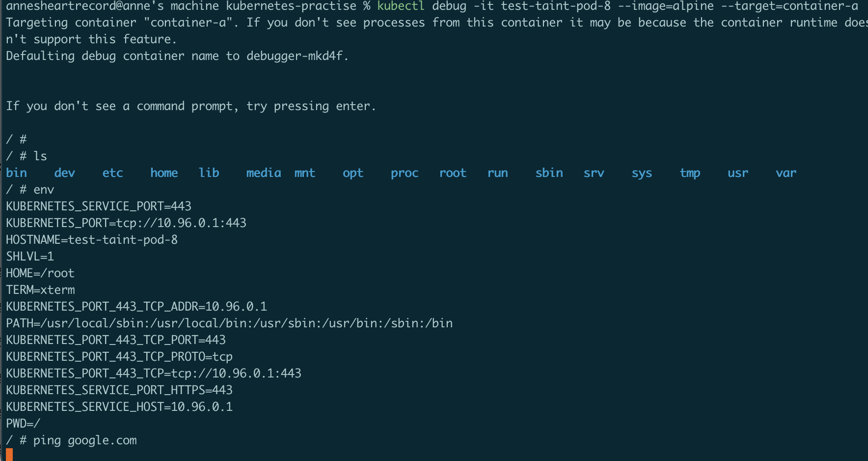Click the 'bin' directory in ls output
This screenshot has width=868, height=461.
click(16, 173)
